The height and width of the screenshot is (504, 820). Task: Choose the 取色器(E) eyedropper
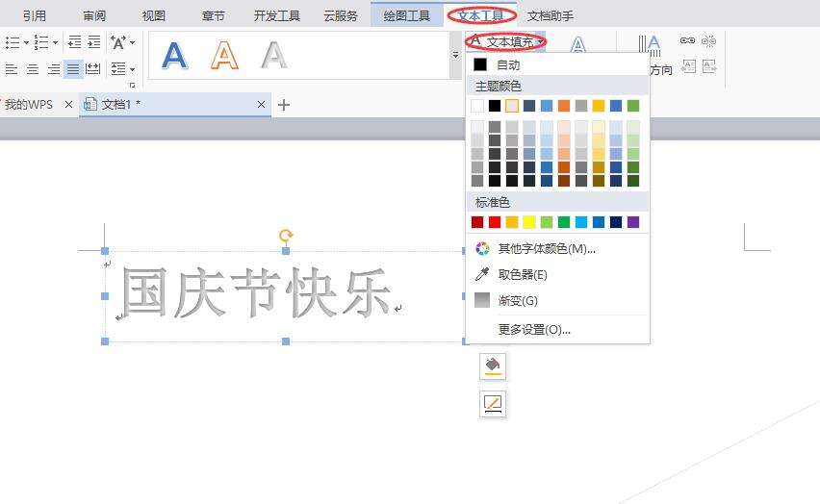point(557,274)
